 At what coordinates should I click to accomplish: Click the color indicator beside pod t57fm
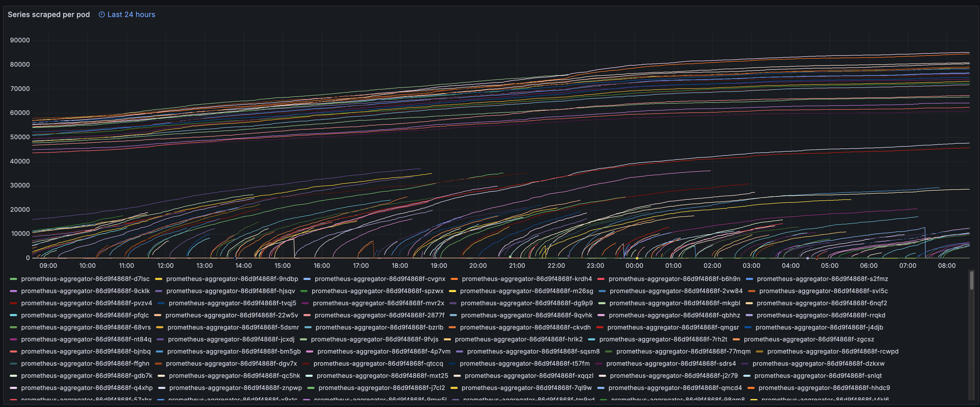pyautogui.click(x=452, y=364)
